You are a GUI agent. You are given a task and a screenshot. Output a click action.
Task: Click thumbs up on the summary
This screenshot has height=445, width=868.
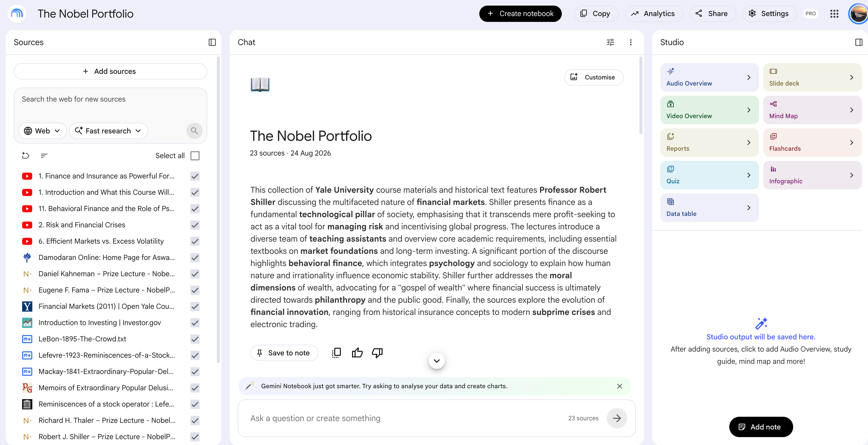click(x=357, y=353)
